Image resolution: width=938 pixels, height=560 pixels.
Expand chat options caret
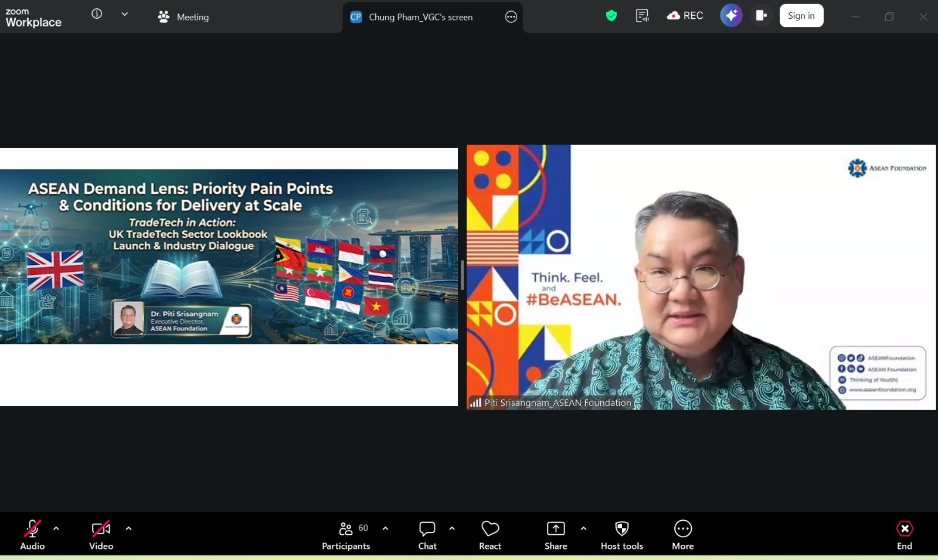(452, 528)
